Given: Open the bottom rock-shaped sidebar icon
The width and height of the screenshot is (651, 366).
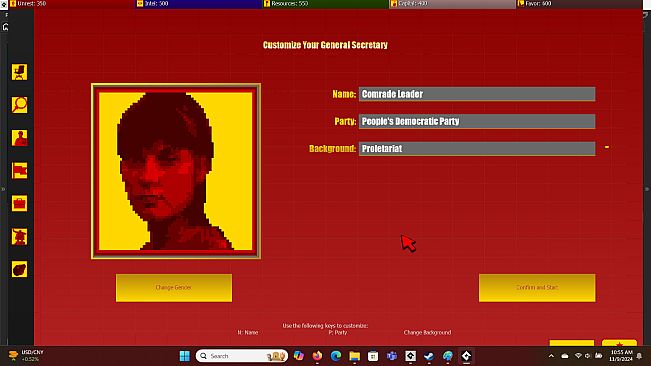Looking at the screenshot, I should click(20, 269).
